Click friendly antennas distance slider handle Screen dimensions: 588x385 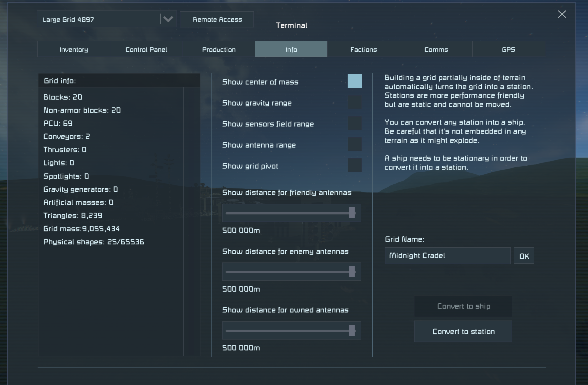click(352, 213)
